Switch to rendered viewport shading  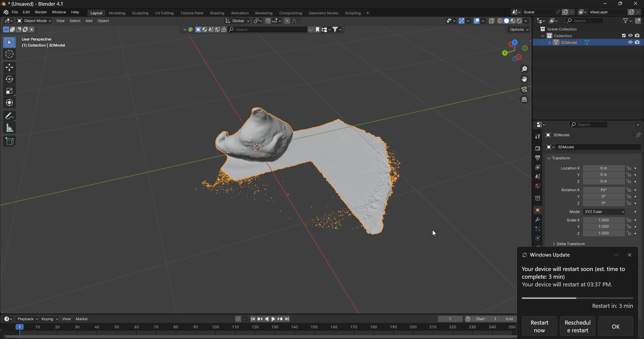tap(519, 21)
